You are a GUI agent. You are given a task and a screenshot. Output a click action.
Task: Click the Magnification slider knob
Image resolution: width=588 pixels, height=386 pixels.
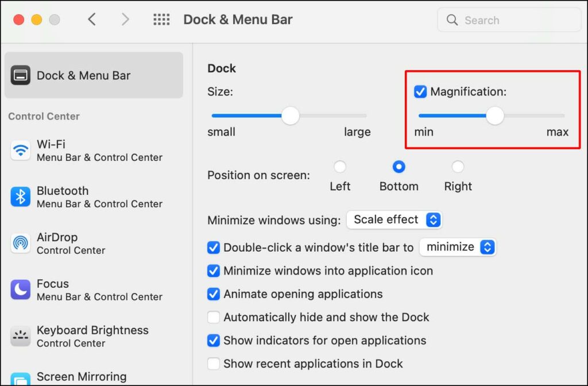coord(495,115)
